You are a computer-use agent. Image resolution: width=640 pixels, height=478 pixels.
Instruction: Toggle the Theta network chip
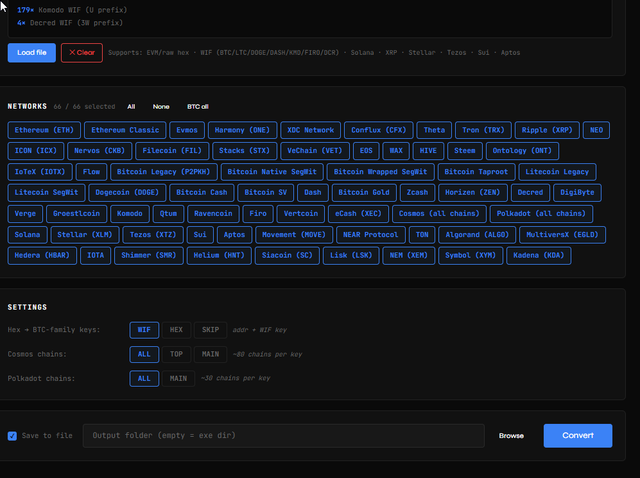434,130
